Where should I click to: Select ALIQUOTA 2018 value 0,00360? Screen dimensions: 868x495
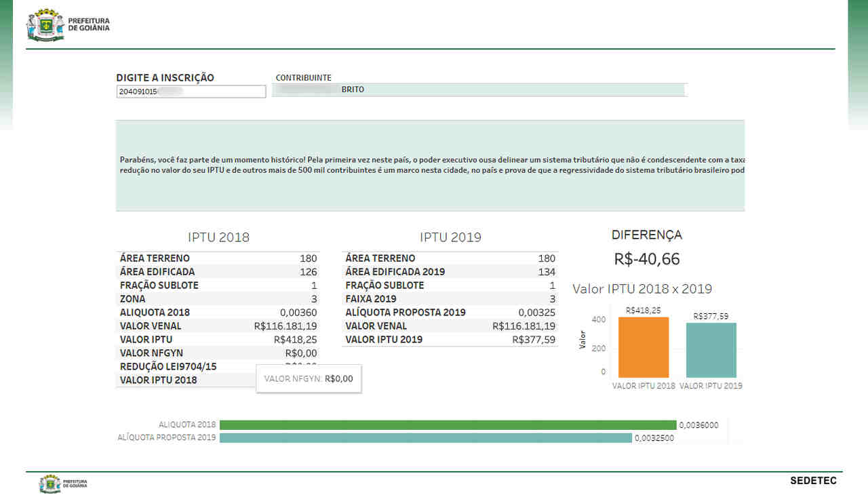pyautogui.click(x=298, y=313)
